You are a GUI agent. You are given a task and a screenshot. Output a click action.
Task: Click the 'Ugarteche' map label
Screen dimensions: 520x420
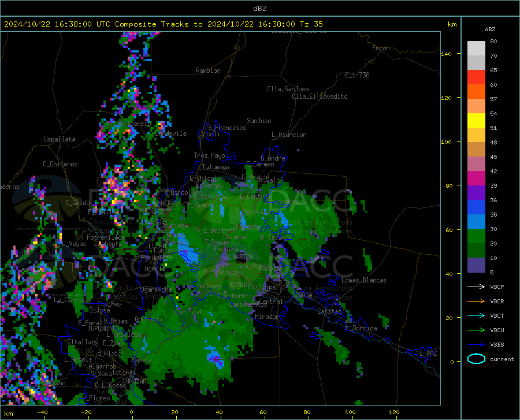[x=156, y=289]
